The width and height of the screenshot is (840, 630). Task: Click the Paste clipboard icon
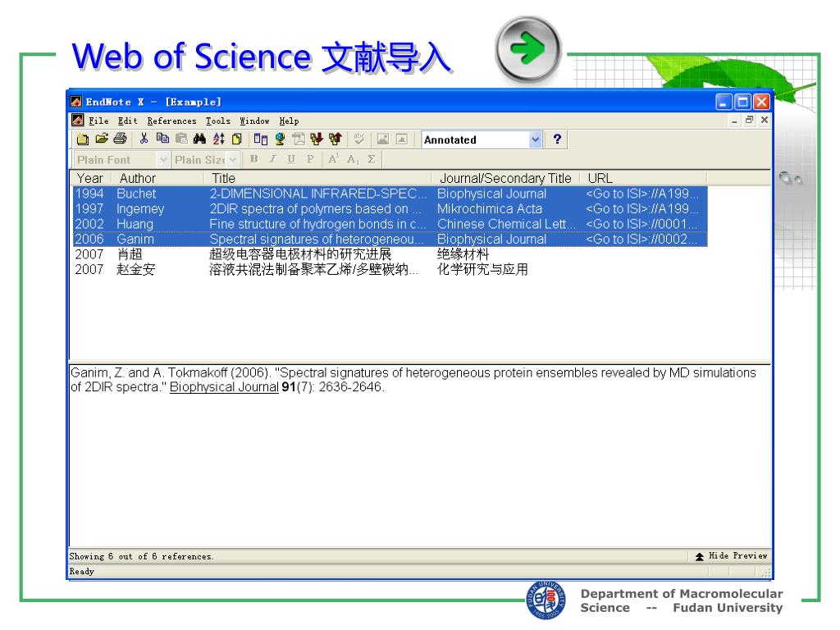181,139
